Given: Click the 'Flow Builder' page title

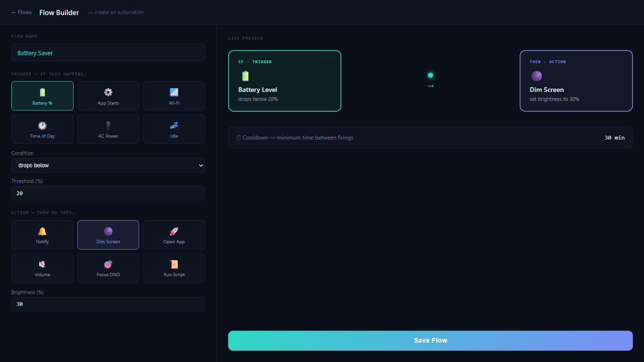Looking at the screenshot, I should tap(59, 13).
